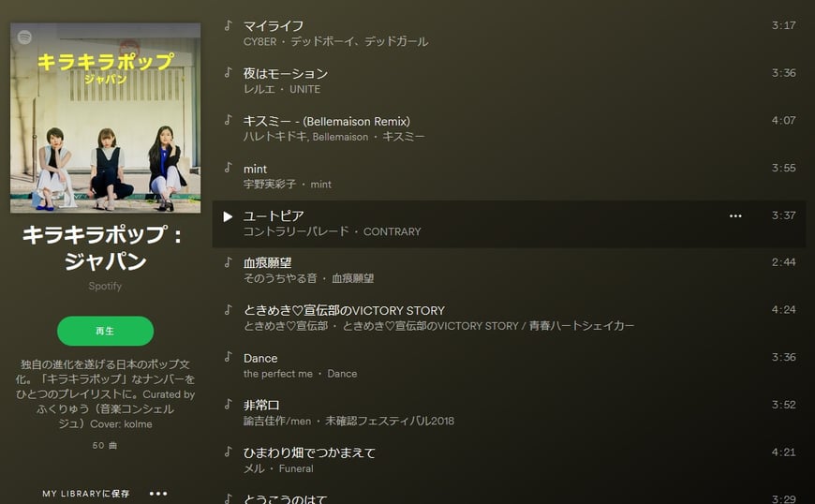Open the three-dot menu on the ユートピア row
This screenshot has width=815, height=504.
point(735,215)
